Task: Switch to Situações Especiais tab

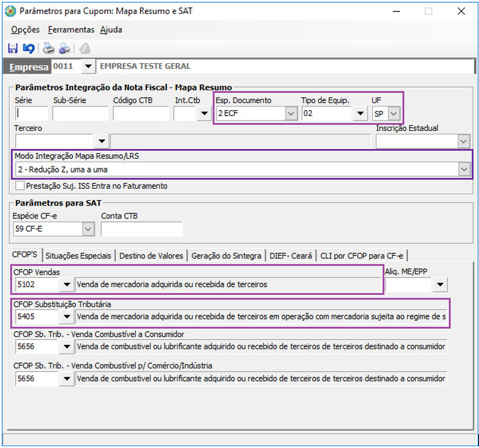Action: click(78, 256)
